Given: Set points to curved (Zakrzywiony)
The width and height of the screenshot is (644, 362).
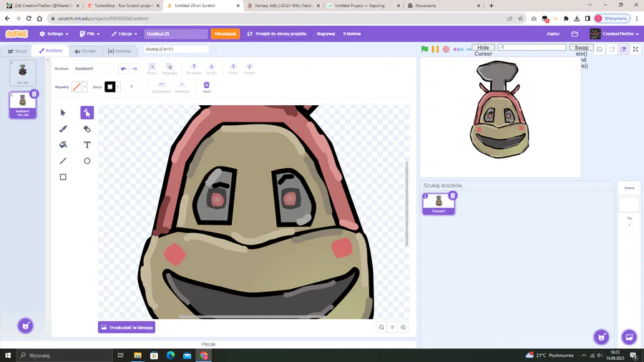Looking at the screenshot, I should (x=162, y=87).
